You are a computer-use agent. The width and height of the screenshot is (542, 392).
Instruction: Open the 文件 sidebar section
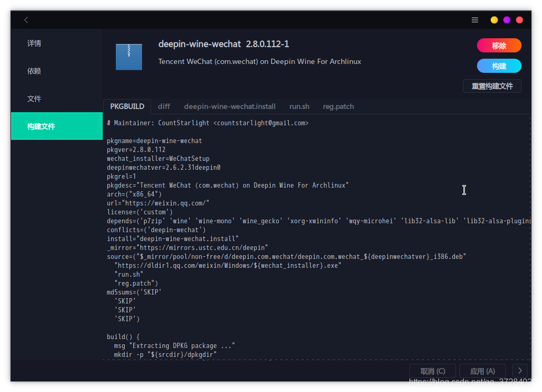(x=57, y=99)
